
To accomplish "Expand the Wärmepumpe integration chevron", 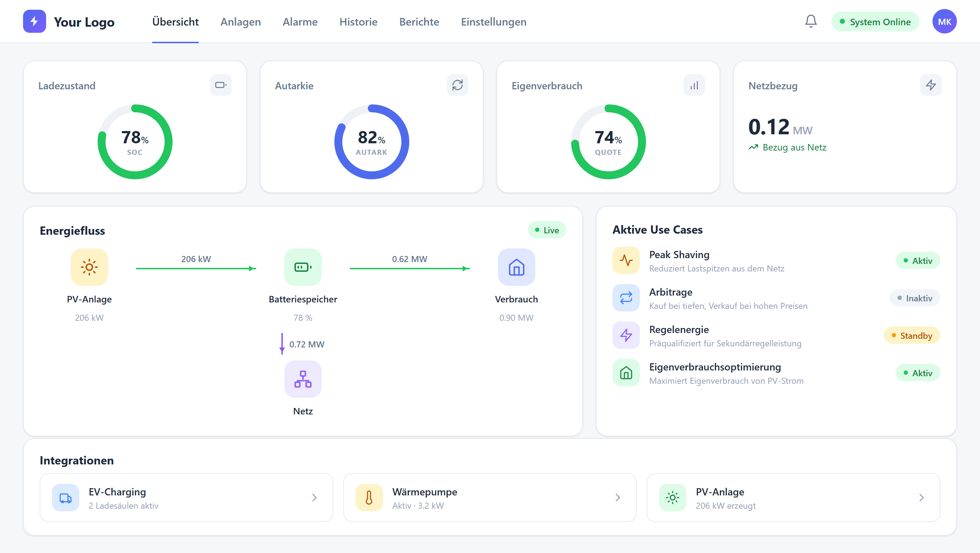I will click(618, 498).
